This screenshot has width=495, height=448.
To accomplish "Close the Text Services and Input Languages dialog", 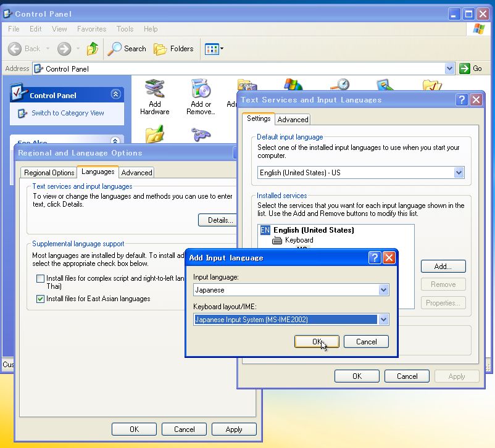I will tap(476, 100).
